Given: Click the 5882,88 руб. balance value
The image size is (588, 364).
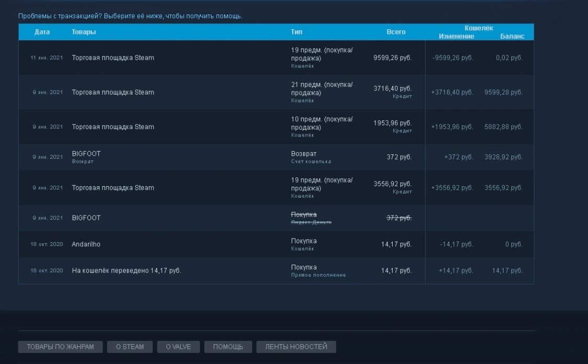Looking at the screenshot, I should pyautogui.click(x=503, y=127).
